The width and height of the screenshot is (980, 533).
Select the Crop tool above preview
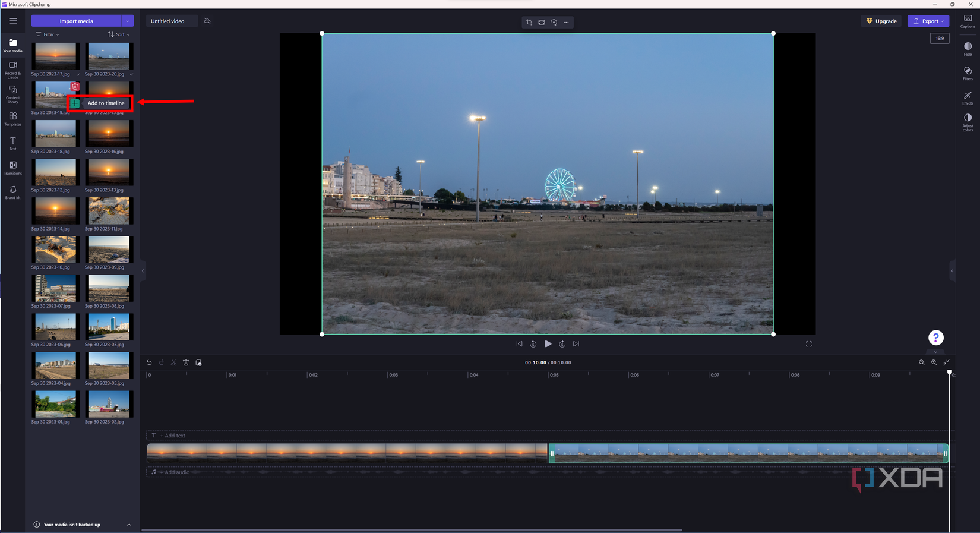[x=529, y=22]
